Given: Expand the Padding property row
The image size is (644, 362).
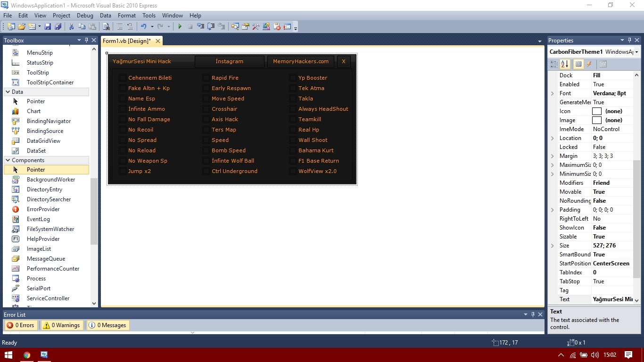Looking at the screenshot, I should coord(553,210).
